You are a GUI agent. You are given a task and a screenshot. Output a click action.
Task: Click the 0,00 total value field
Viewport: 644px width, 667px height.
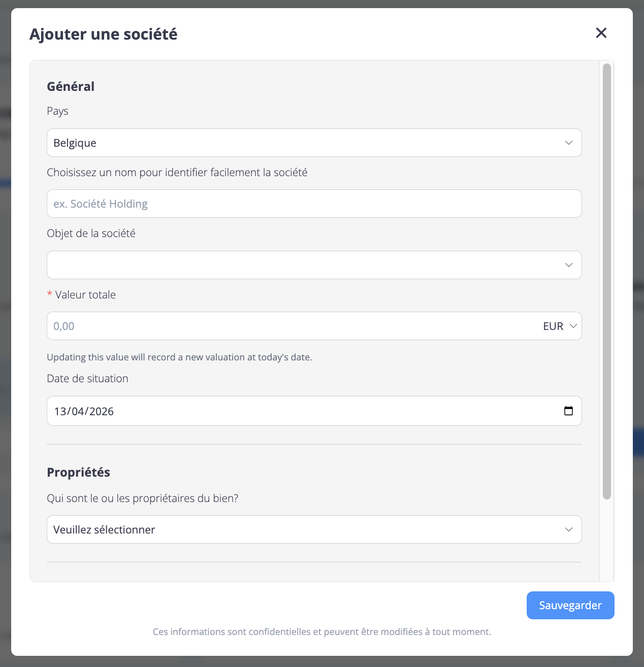click(x=289, y=326)
